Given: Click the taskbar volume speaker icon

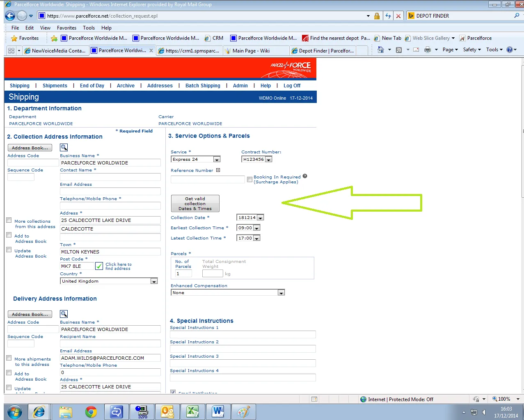Looking at the screenshot, I should tap(484, 412).
